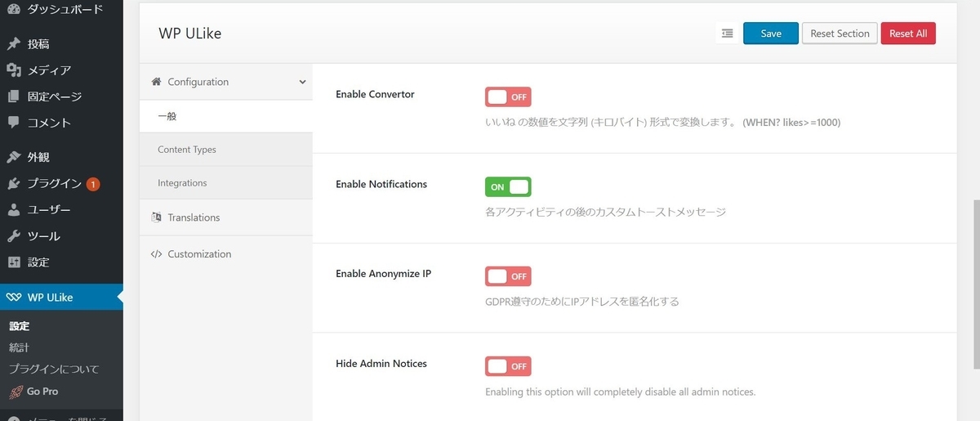Open the 統計 statistics submenu link
980x421 pixels.
tap(19, 347)
